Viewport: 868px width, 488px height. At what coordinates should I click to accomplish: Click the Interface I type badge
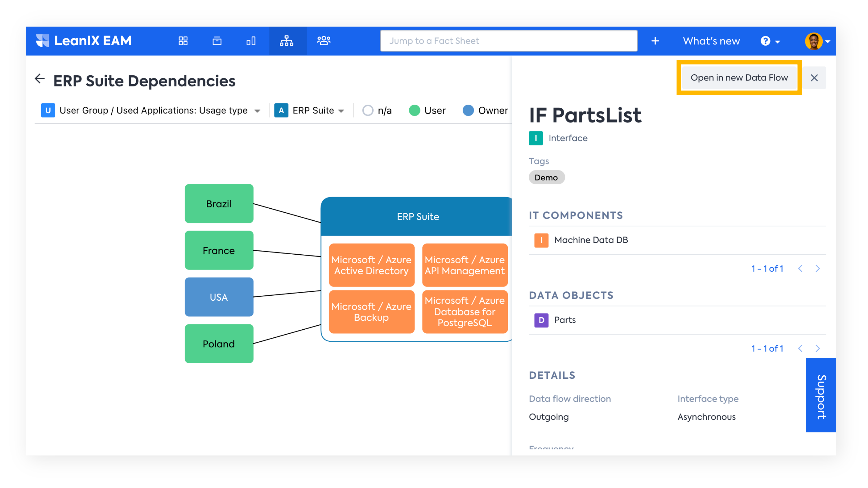coord(536,138)
